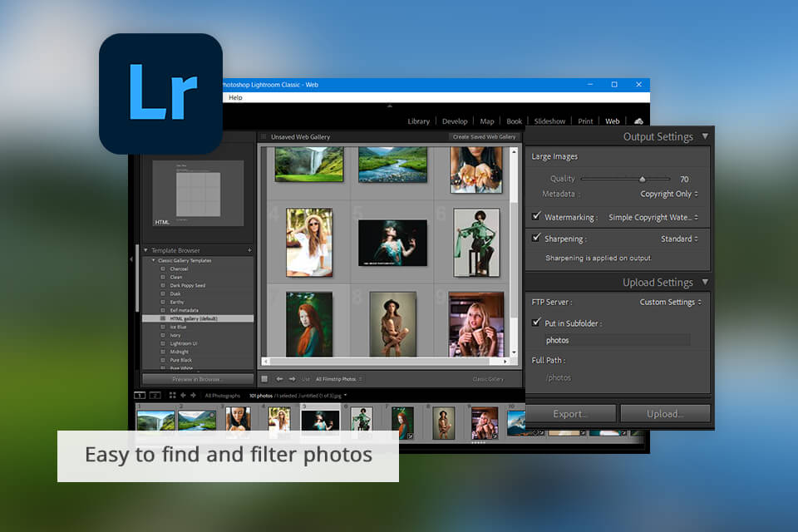The height and width of the screenshot is (532, 798).
Task: Open filmstrip source path dropdown arrow
Action: (x=346, y=395)
